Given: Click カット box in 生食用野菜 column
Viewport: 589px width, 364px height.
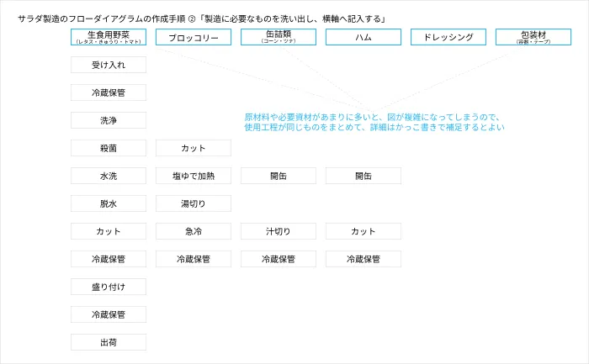Looking at the screenshot, I should (x=109, y=231).
